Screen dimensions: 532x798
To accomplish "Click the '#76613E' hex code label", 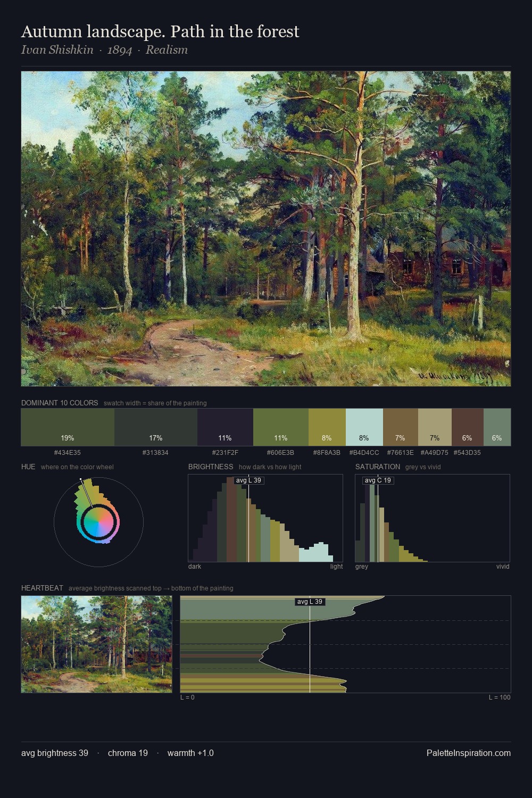I will (x=400, y=453).
